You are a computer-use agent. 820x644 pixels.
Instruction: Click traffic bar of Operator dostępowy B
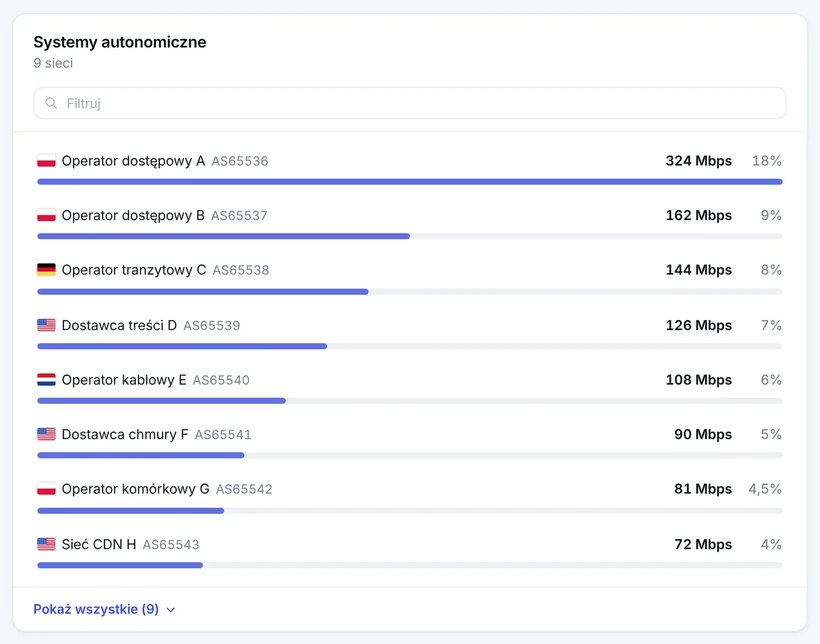[410, 236]
